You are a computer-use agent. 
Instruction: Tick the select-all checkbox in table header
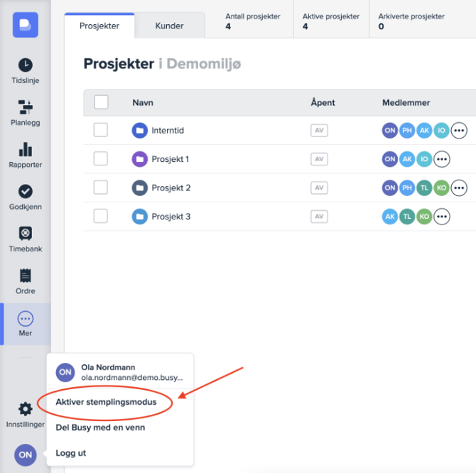[101, 102]
